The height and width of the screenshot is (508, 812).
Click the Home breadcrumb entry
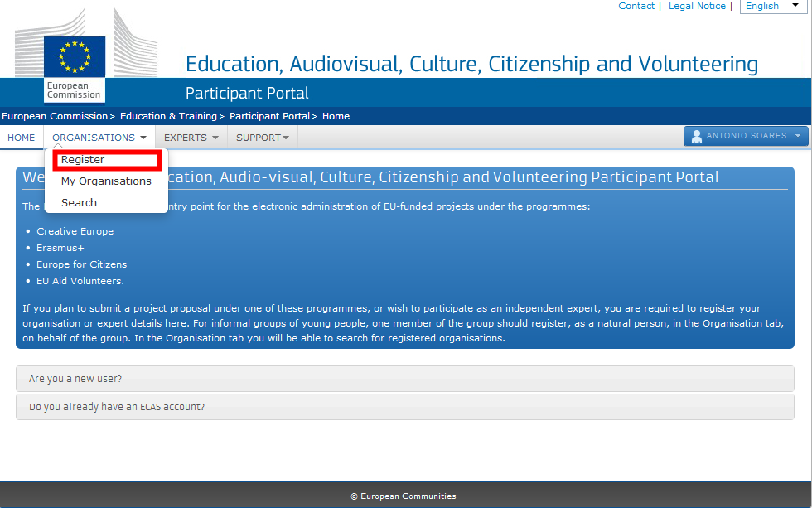point(336,116)
